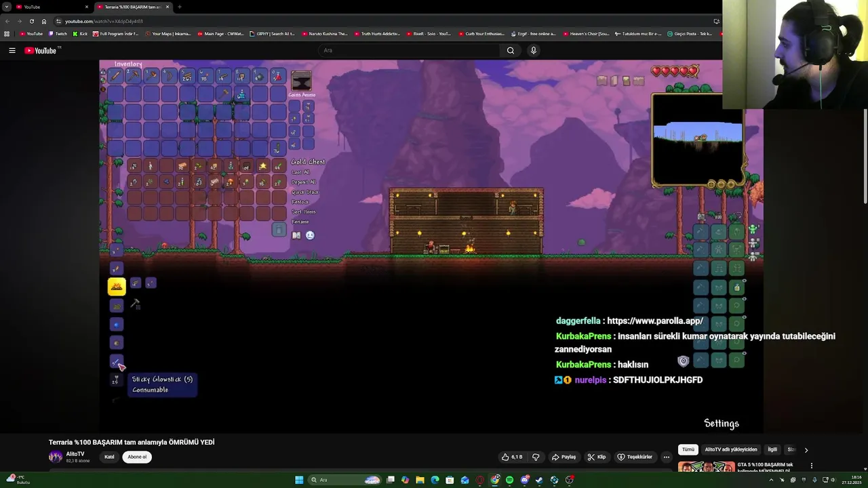Image resolution: width=868 pixels, height=488 pixels.
Task: Activate voice search microphone
Action: coord(534,50)
